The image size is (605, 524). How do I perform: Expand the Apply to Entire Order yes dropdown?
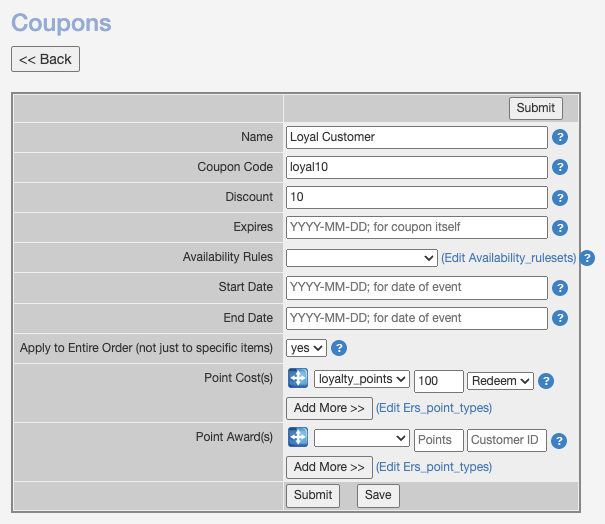(x=306, y=348)
